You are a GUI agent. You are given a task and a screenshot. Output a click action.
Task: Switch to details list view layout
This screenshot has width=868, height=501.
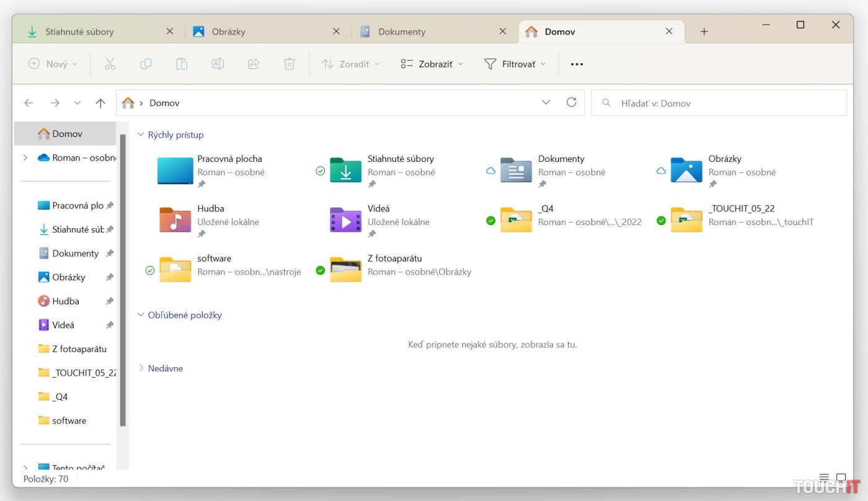tap(824, 478)
